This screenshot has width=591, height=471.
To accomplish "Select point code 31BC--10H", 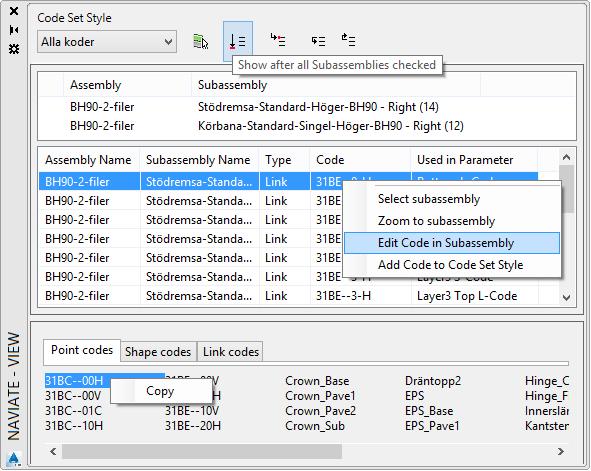I will (74, 426).
